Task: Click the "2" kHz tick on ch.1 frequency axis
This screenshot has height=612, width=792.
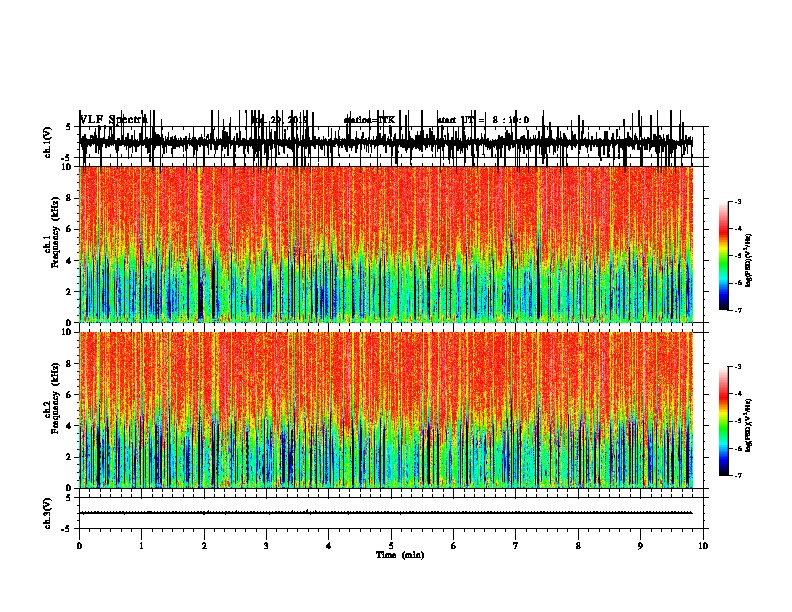Action: coord(70,291)
